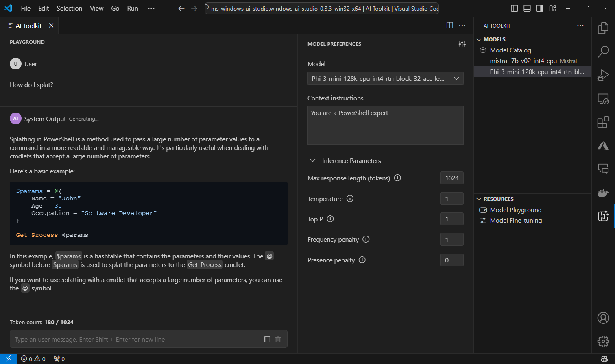Screen dimensions: 615x364
Task: Collapse the MODELS tree section
Action: tap(479, 39)
